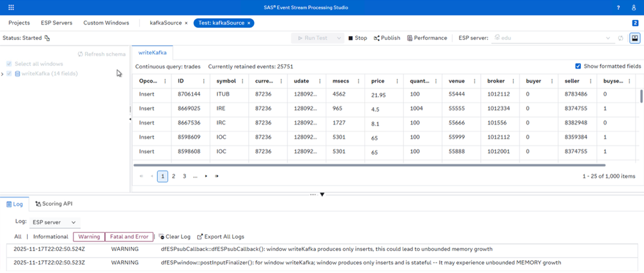Select the All log filter

tap(17, 236)
